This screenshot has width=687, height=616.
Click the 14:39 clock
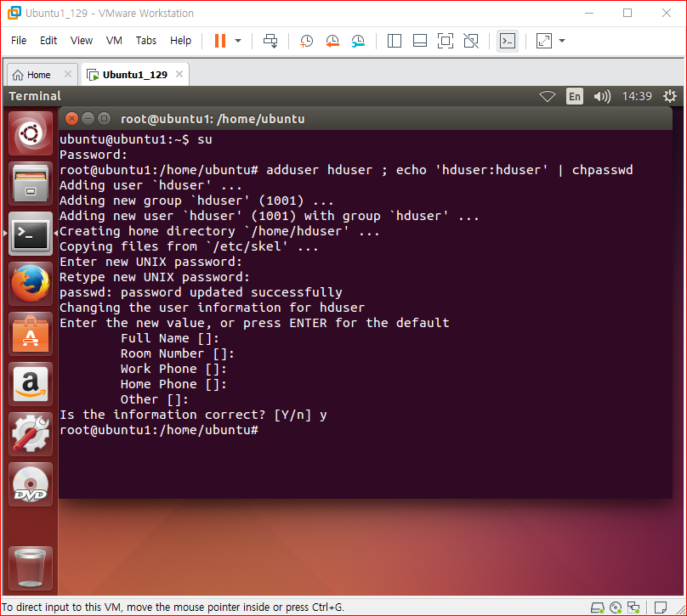[x=637, y=96]
